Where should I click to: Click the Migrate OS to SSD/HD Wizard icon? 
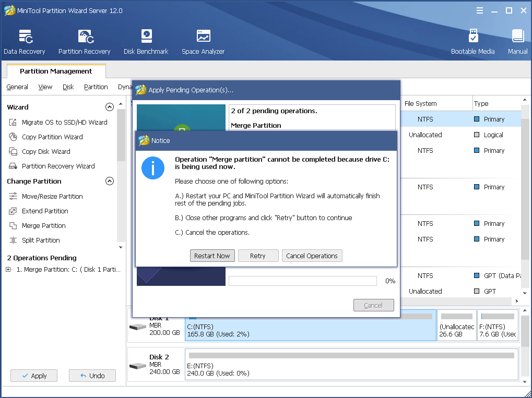[x=13, y=123]
